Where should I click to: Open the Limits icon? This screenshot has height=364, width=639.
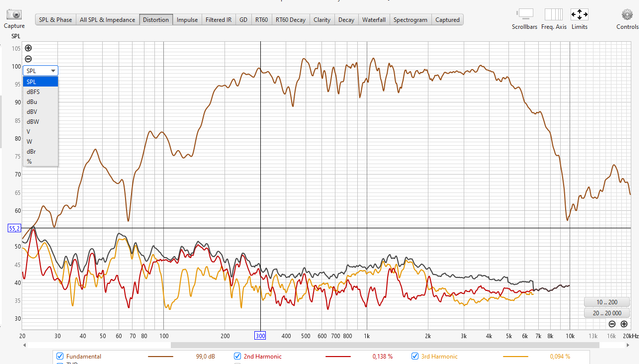click(x=579, y=14)
